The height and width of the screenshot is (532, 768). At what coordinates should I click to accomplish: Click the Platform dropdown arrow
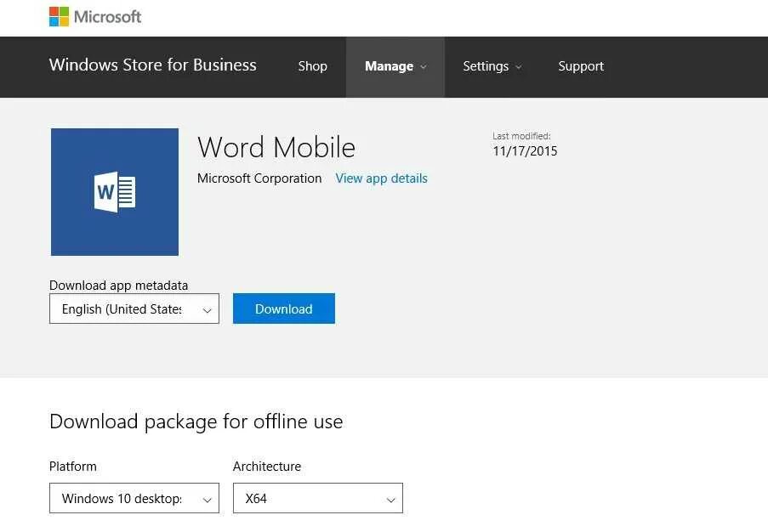207,500
